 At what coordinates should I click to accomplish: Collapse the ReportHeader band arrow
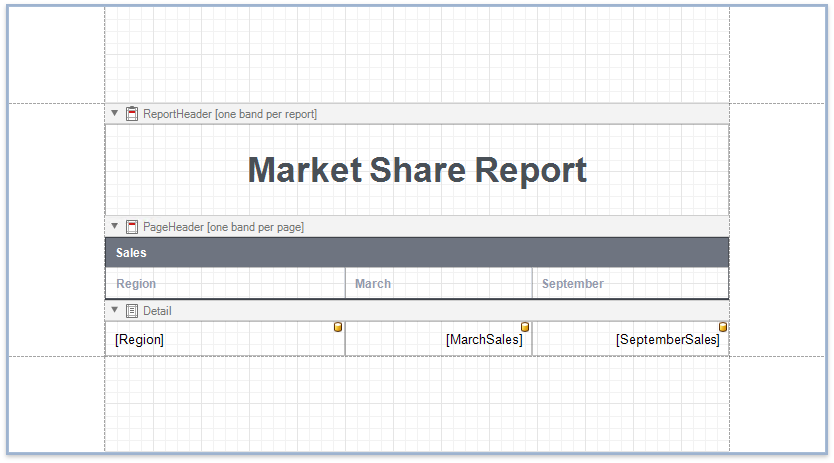115,114
